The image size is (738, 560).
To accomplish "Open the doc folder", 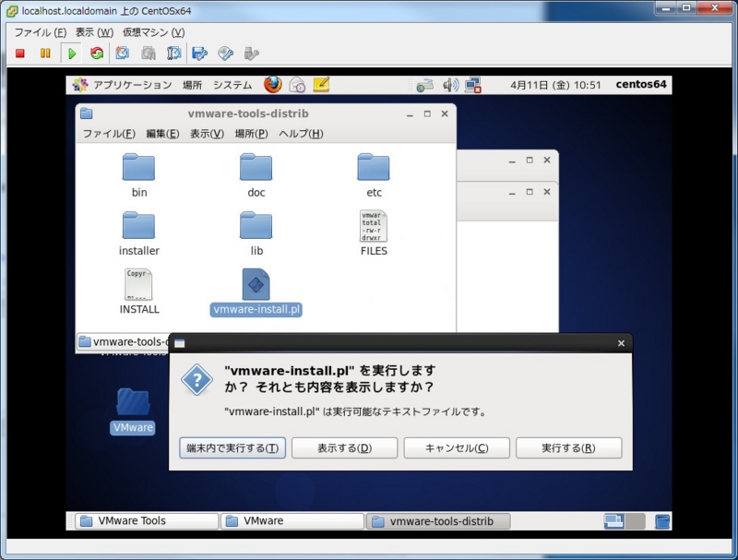I will click(x=256, y=175).
